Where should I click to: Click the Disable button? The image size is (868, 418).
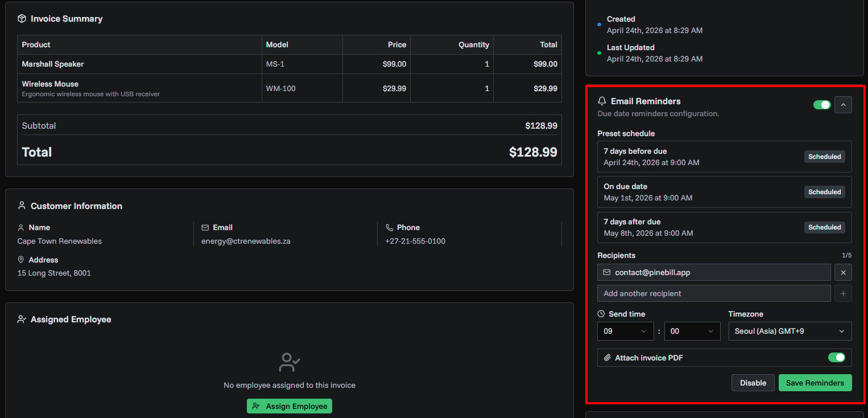tap(753, 383)
